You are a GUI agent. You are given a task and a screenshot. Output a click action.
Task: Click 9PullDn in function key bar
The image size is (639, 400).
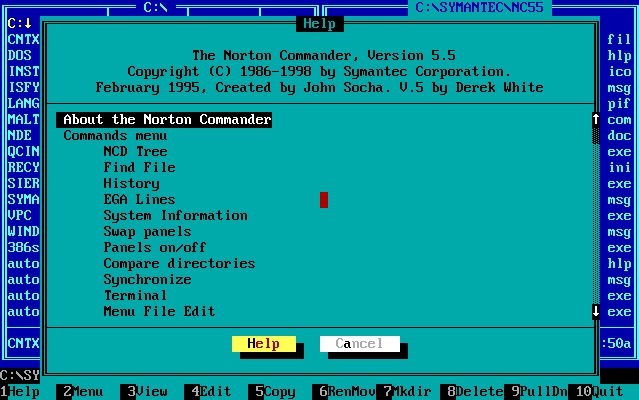click(535, 392)
